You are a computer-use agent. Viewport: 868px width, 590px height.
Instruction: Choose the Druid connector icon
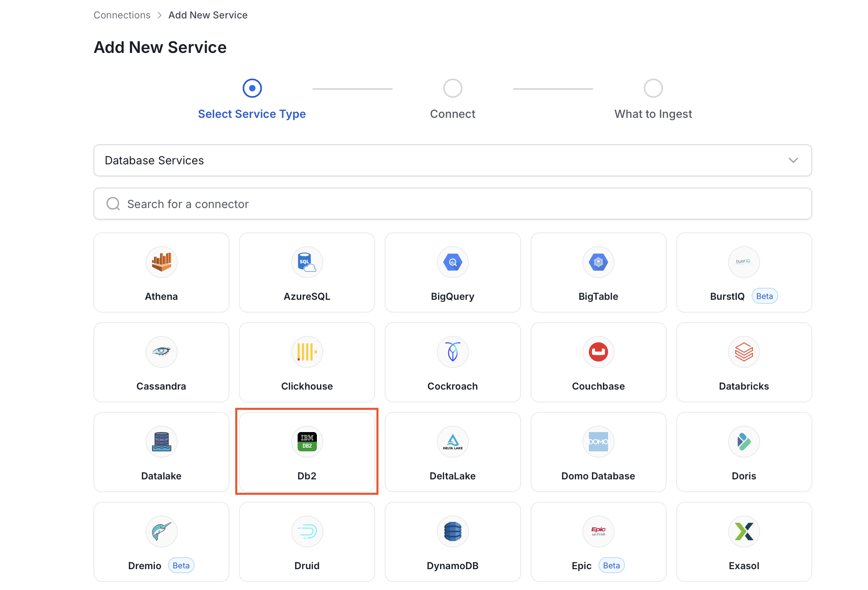[307, 531]
